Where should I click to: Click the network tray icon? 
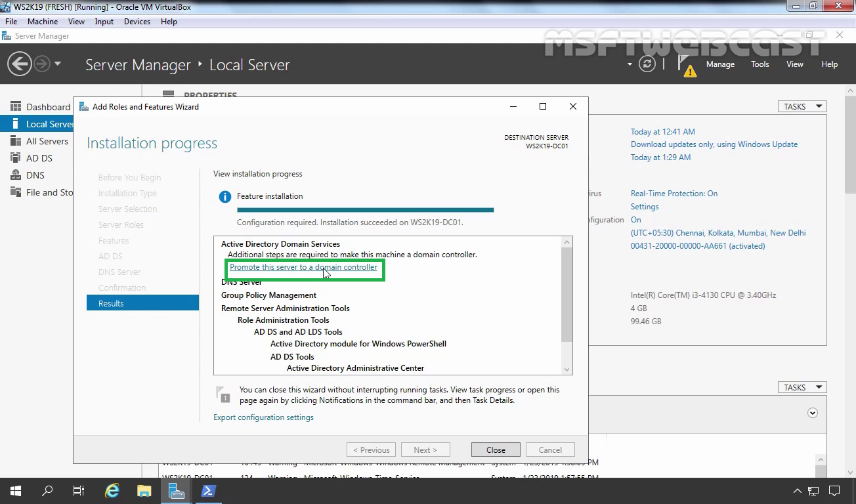[814, 491]
